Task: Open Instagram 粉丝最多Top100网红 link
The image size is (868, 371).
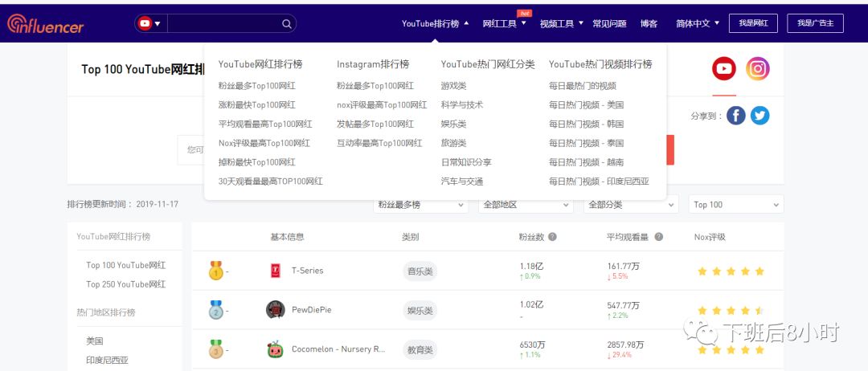Action: pyautogui.click(x=375, y=86)
